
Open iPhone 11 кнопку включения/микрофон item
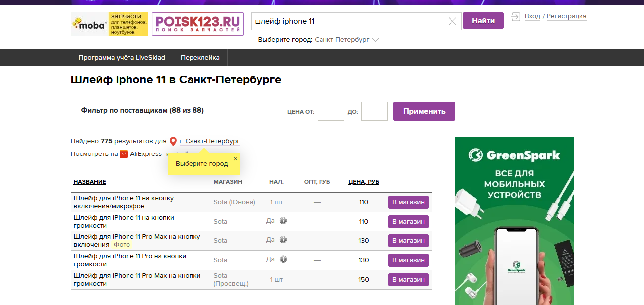tap(124, 202)
